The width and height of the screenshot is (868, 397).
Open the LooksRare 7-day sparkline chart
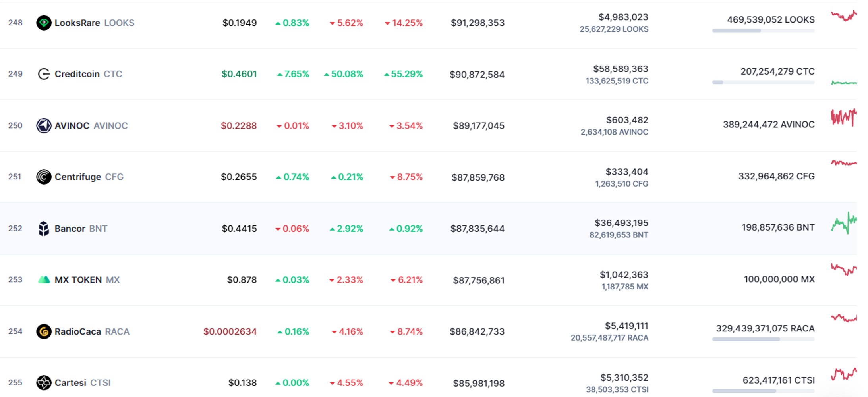tap(844, 16)
